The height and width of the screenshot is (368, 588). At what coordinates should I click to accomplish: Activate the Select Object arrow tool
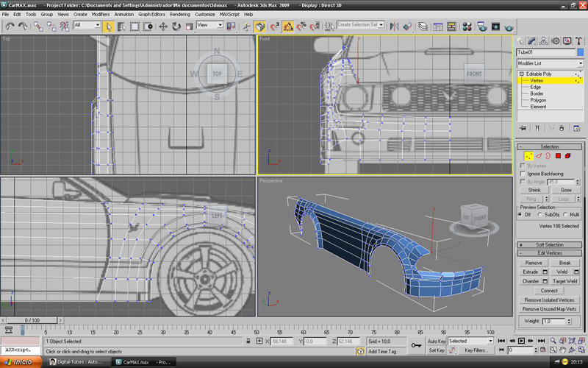pos(108,26)
